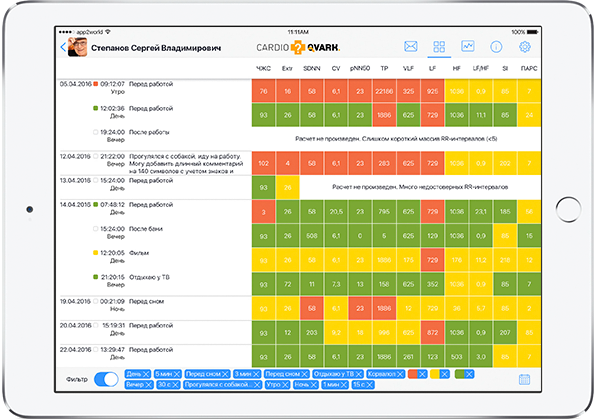Remove the red color filter swatch

click(422, 374)
